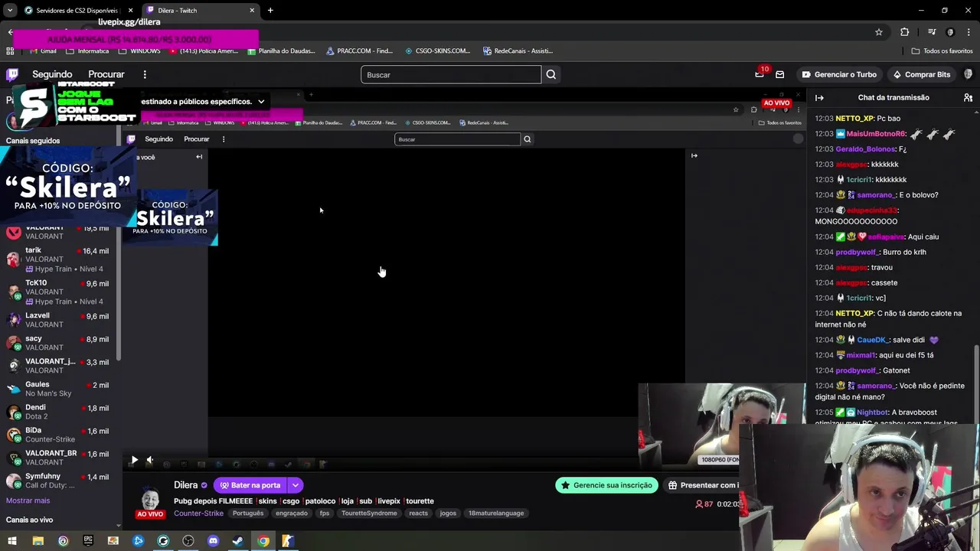Click the Português tag
This screenshot has width=980, height=551.
coord(248,514)
